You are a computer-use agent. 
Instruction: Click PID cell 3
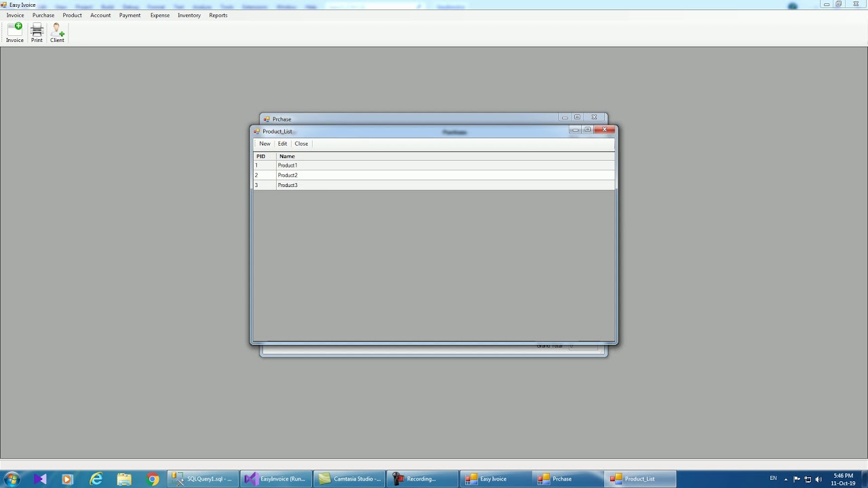point(264,185)
